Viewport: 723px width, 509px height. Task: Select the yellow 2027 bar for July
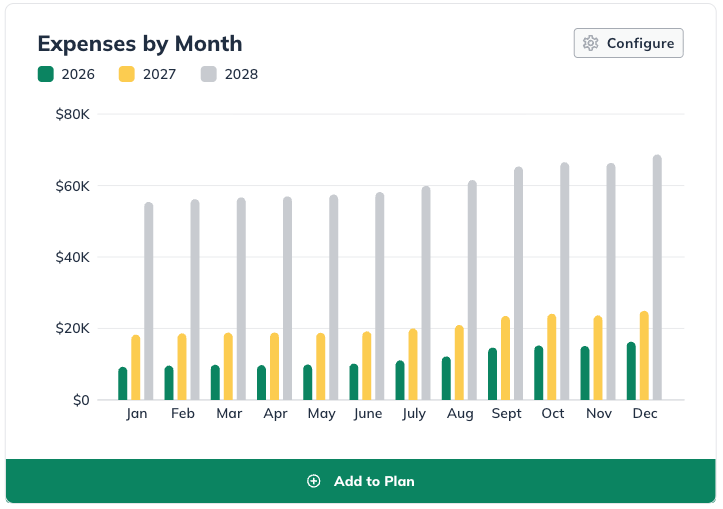pyautogui.click(x=413, y=364)
